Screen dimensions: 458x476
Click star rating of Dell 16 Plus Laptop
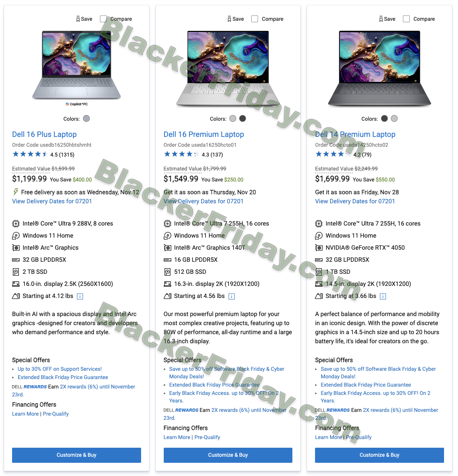(30, 154)
